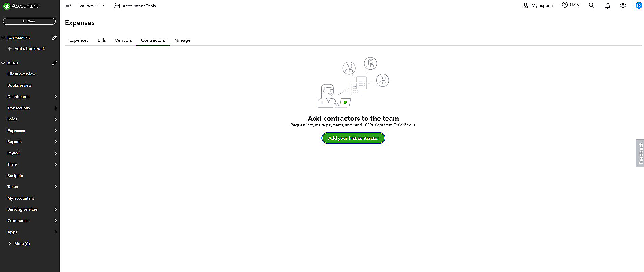Viewport: 644px width, 272px height.
Task: Open the search magnifier icon
Action: [591, 6]
